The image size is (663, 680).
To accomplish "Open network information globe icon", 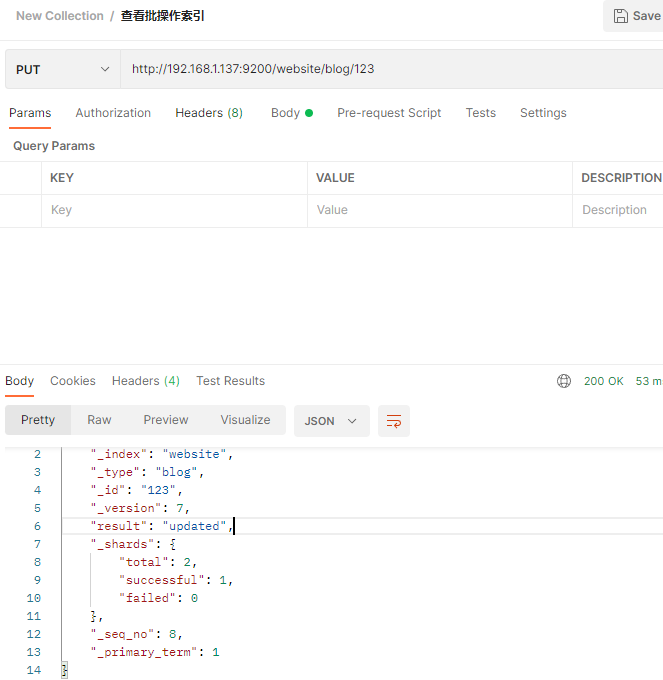I will click(564, 381).
